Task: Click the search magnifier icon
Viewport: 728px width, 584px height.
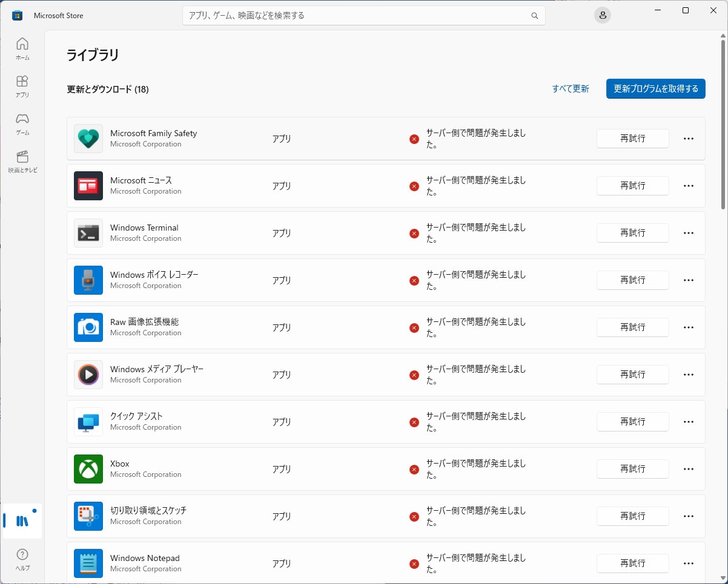Action: click(534, 16)
